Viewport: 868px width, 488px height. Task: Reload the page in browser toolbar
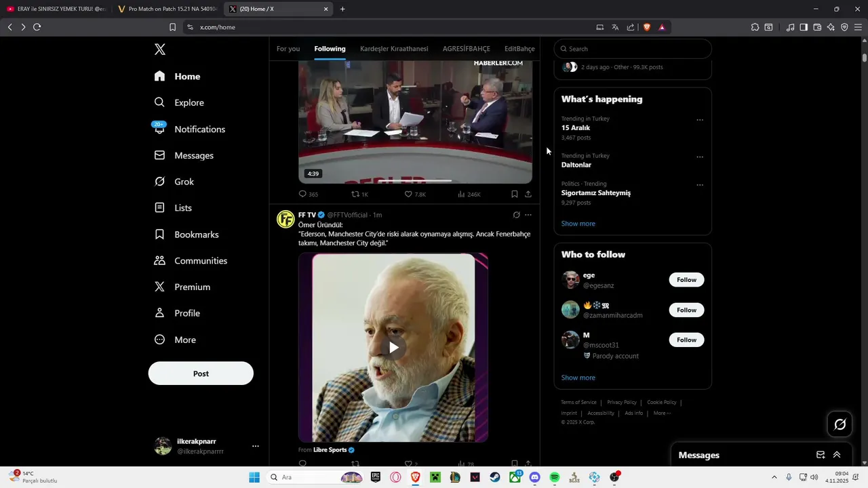pyautogui.click(x=37, y=27)
